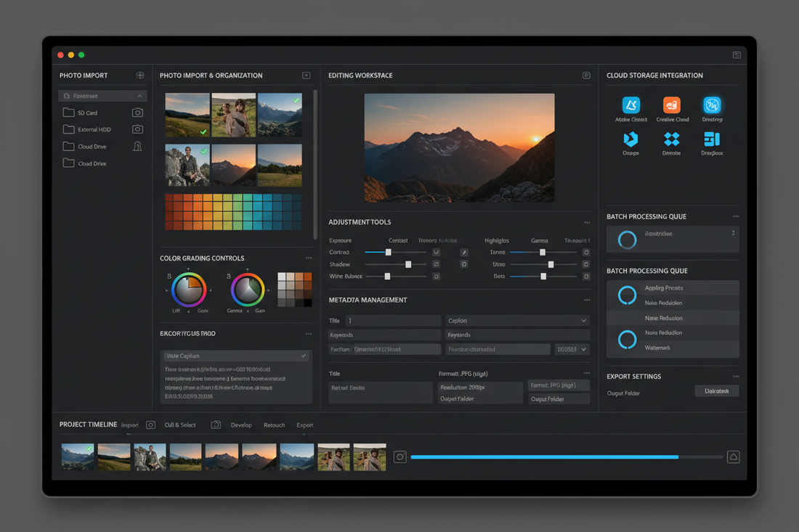Click the Datareset button in Export Settings
The width and height of the screenshot is (799, 532).
716,390
